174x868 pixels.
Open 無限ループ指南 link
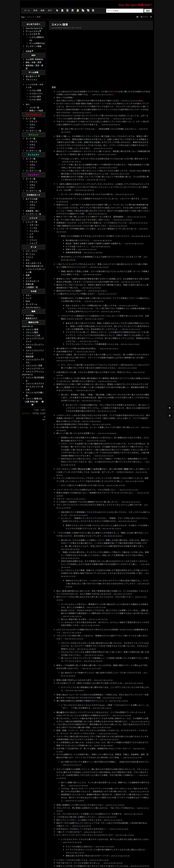[36, 111]
